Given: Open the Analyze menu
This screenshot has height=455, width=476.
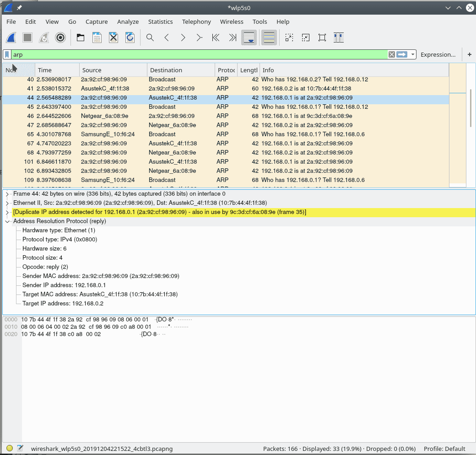Looking at the screenshot, I should 128,21.
